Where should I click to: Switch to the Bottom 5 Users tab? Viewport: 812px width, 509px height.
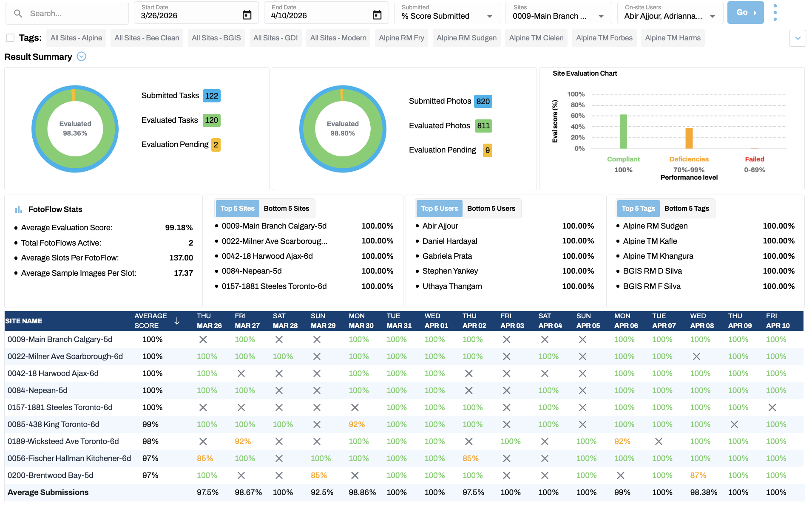point(491,208)
